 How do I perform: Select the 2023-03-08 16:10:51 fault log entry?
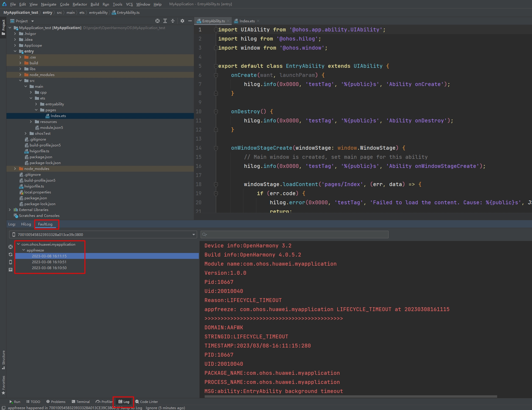(x=49, y=262)
